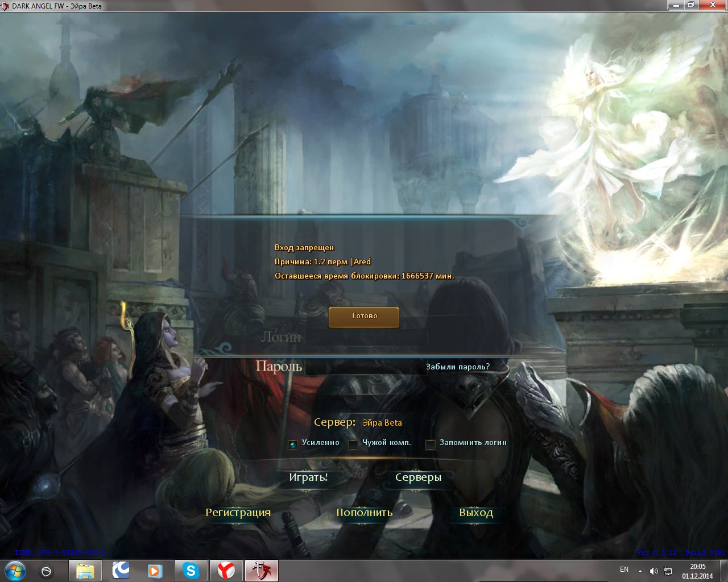Open the File Explorer taskbar icon
This screenshot has width=728, height=582.
pyautogui.click(x=85, y=571)
